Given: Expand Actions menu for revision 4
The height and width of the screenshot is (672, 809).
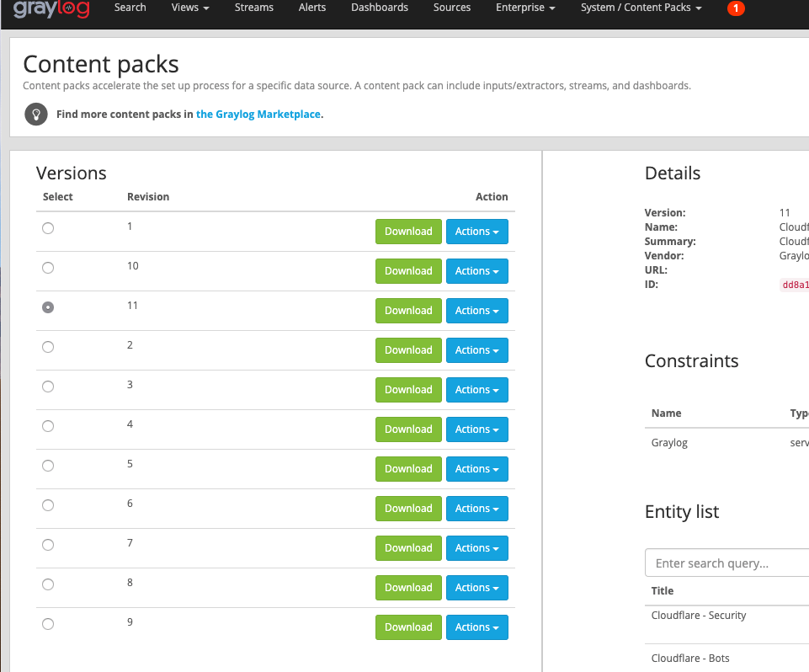Looking at the screenshot, I should (x=476, y=429).
